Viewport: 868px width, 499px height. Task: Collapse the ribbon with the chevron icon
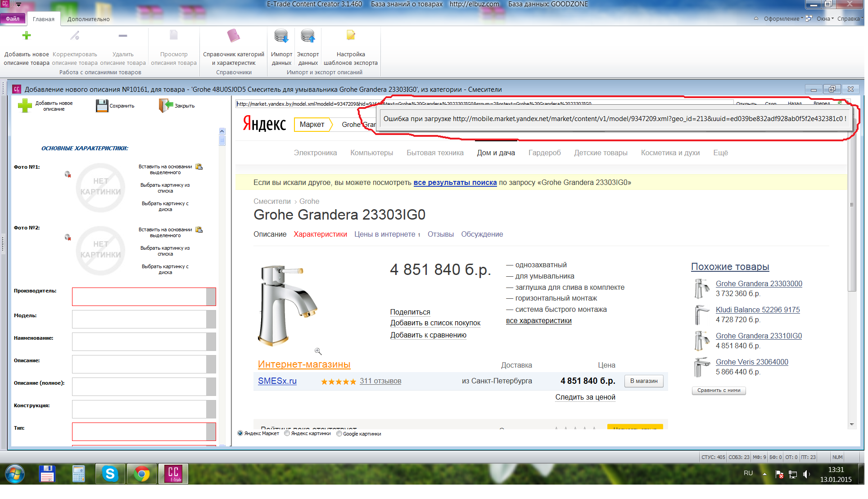756,18
